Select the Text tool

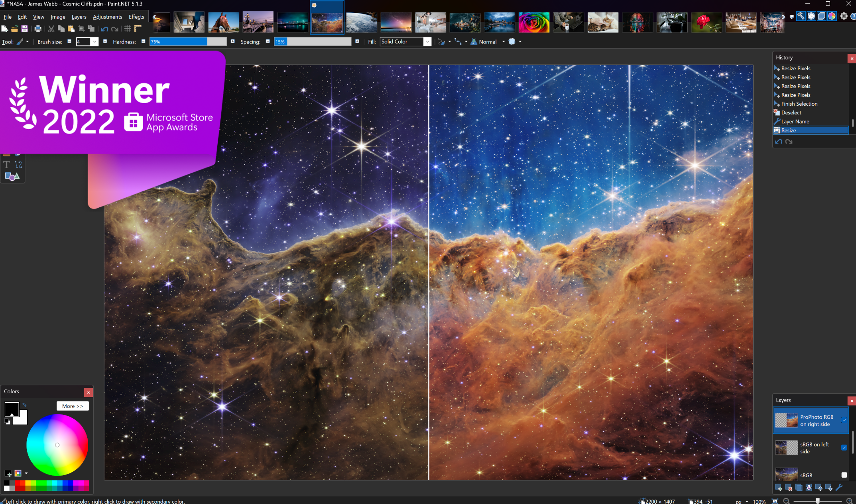[x=7, y=165]
